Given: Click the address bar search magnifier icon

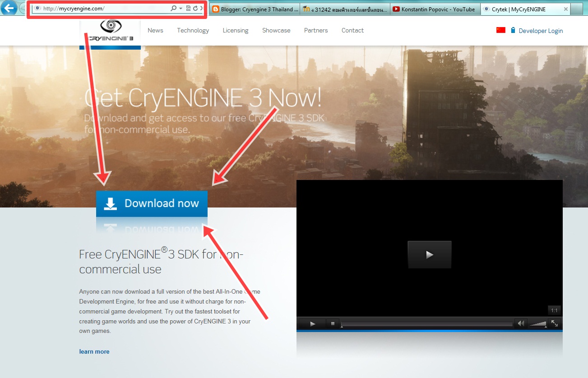Looking at the screenshot, I should pos(173,9).
